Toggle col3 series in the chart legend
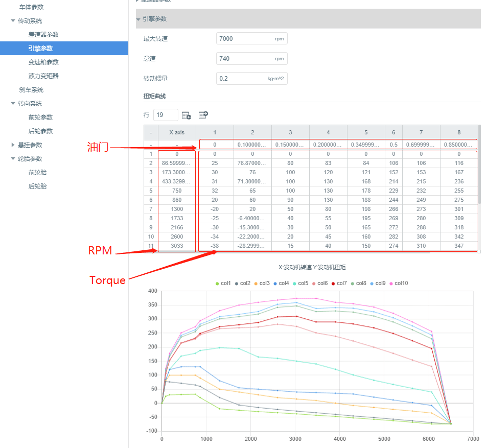The height and width of the screenshot is (448, 487). 262,283
